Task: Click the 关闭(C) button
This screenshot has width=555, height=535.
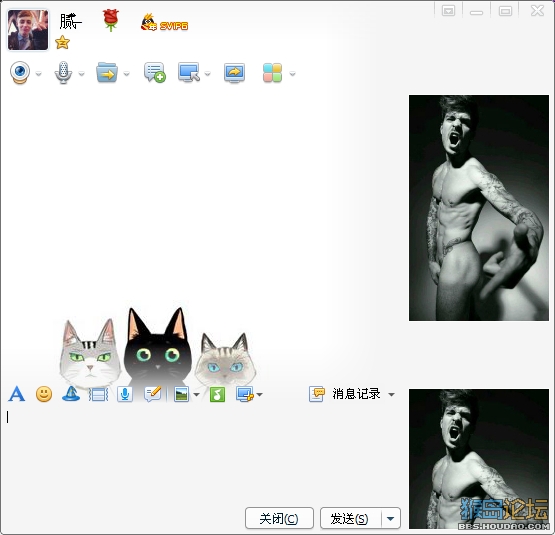Action: (279, 518)
